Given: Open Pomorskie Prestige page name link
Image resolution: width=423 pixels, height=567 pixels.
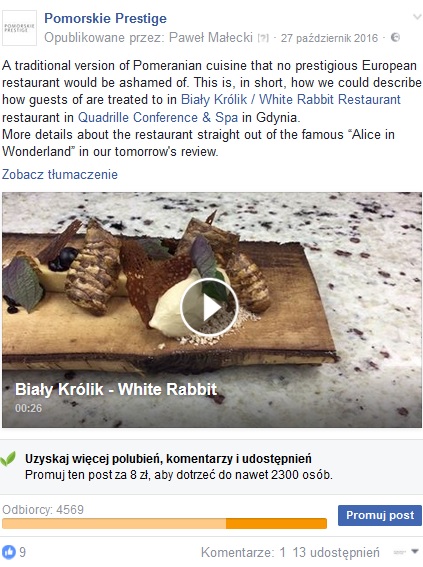Looking at the screenshot, I should [x=106, y=18].
